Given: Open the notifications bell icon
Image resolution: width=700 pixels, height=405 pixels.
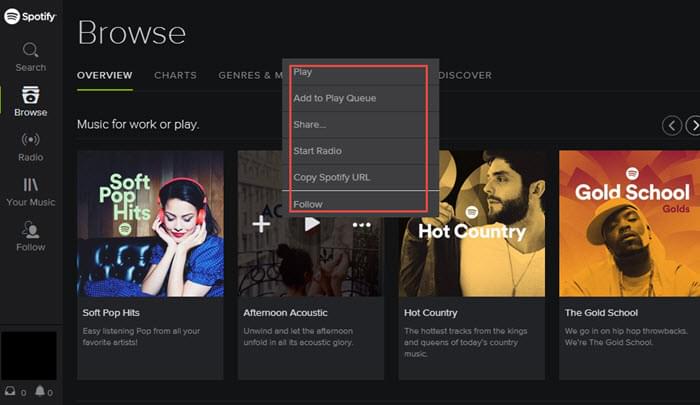Looking at the screenshot, I should [40, 391].
